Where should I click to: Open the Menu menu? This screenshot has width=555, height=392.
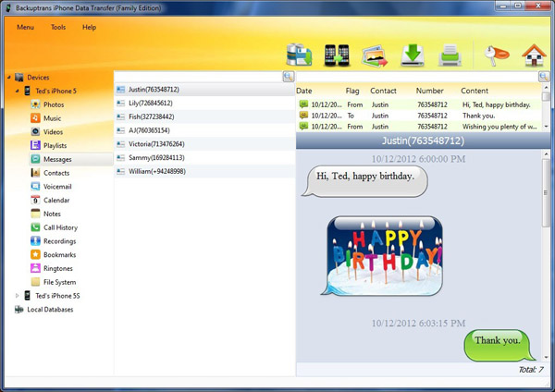25,27
